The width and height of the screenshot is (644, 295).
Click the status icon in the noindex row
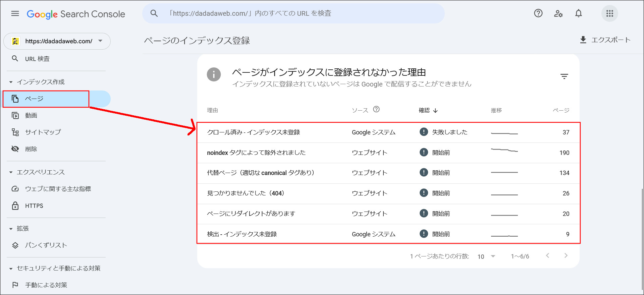point(424,152)
